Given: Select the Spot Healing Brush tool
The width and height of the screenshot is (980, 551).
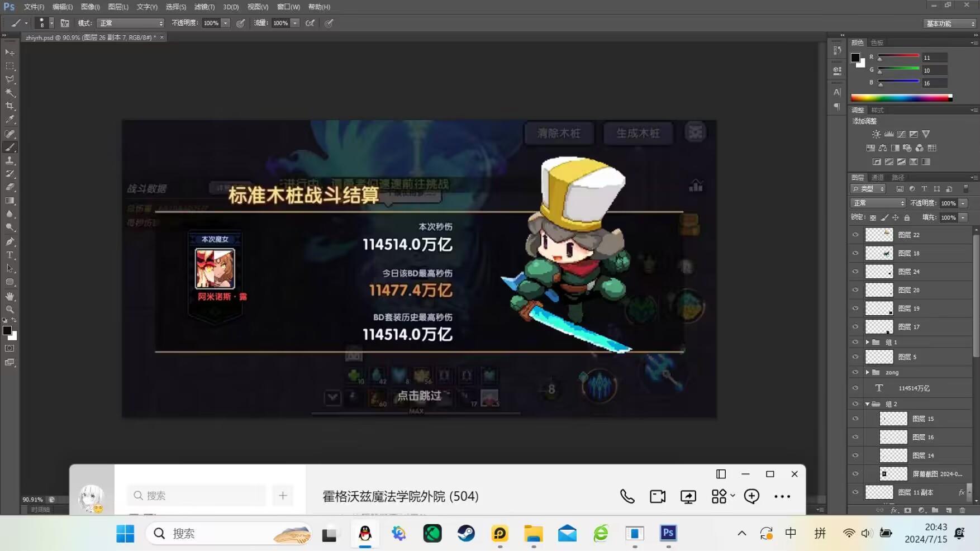Looking at the screenshot, I should [x=9, y=134].
